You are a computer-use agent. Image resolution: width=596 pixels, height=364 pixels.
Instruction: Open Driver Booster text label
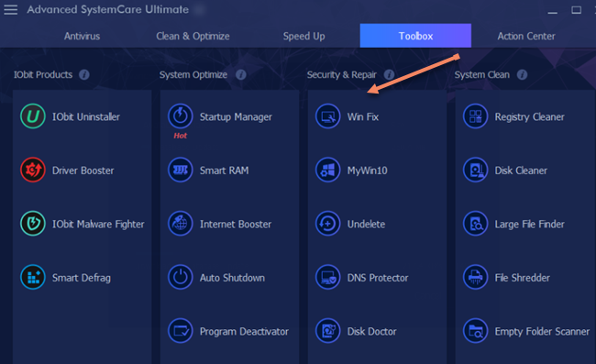[x=83, y=171]
